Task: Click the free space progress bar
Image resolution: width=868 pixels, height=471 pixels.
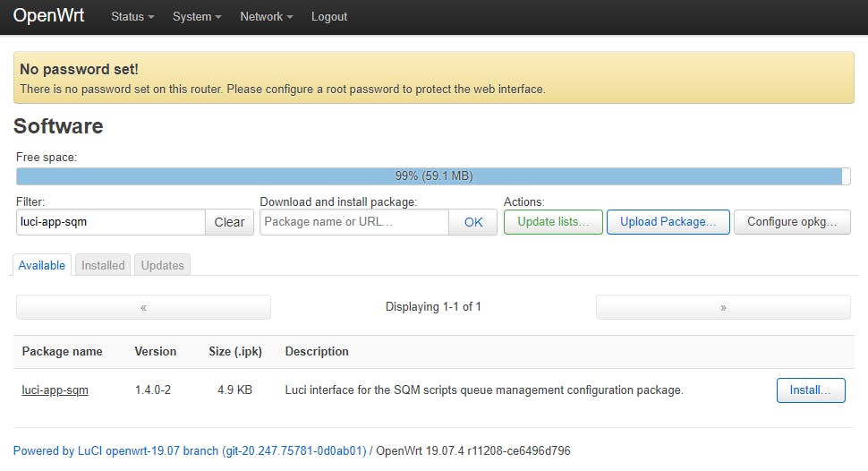Action: (433, 176)
